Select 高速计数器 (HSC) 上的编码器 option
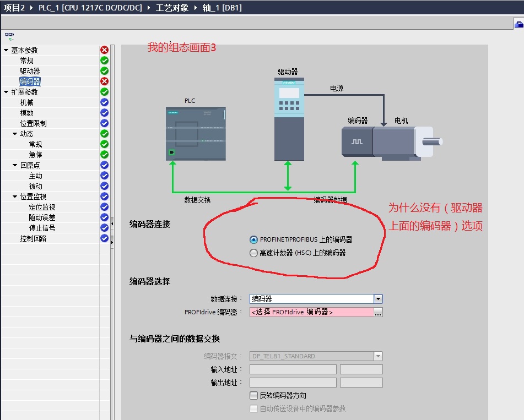Screen dimensions: 524x420 pos(253,253)
